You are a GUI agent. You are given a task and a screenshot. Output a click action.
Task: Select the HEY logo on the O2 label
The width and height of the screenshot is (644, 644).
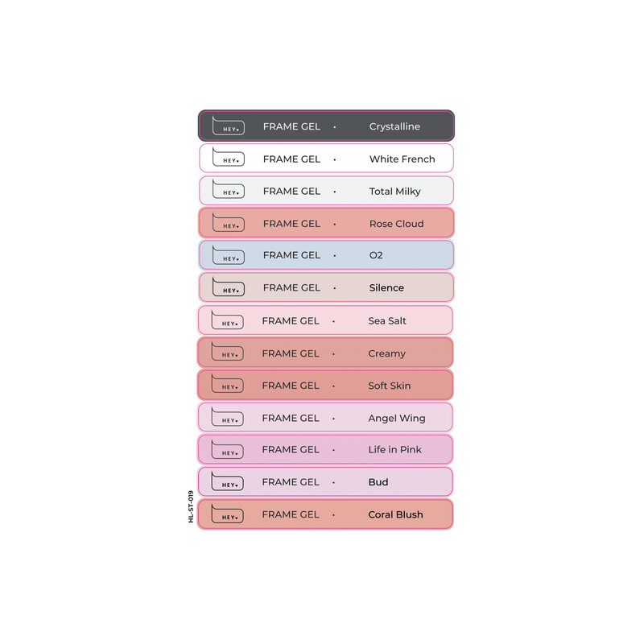(228, 255)
